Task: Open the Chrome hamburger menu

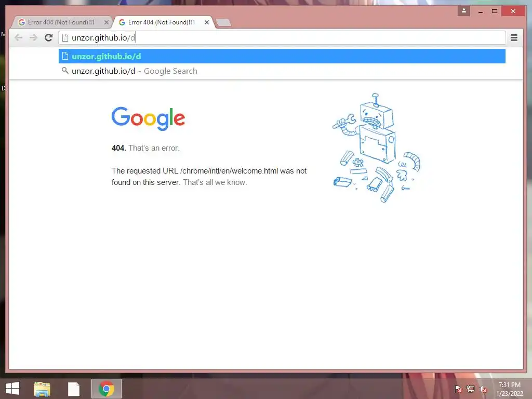Action: [x=514, y=37]
